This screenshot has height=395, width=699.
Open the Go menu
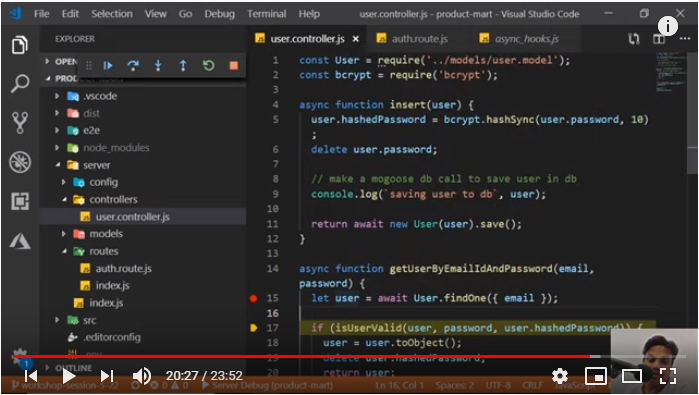(x=185, y=14)
